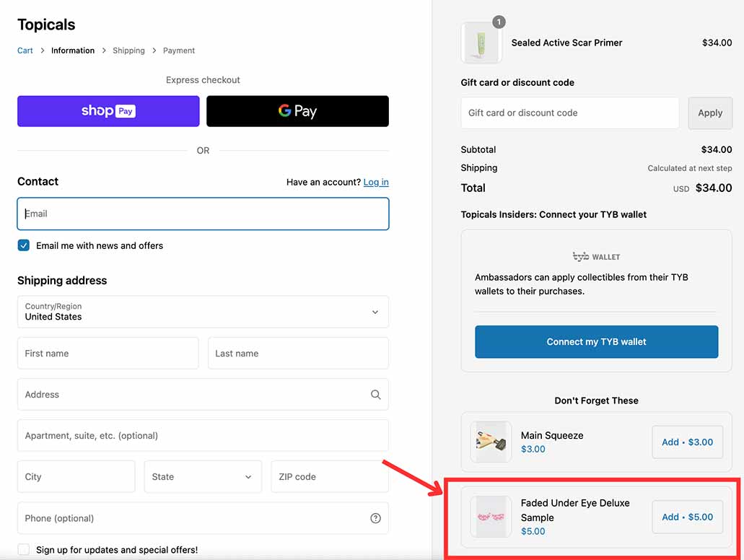Click the address search magnifier icon
This screenshot has height=560, width=744.
point(375,394)
